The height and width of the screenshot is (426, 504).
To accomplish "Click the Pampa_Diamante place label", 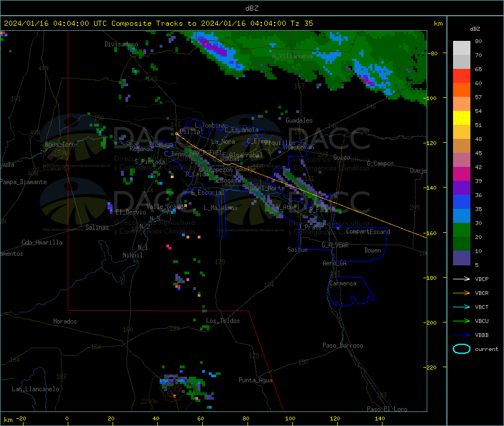I will [x=24, y=182].
